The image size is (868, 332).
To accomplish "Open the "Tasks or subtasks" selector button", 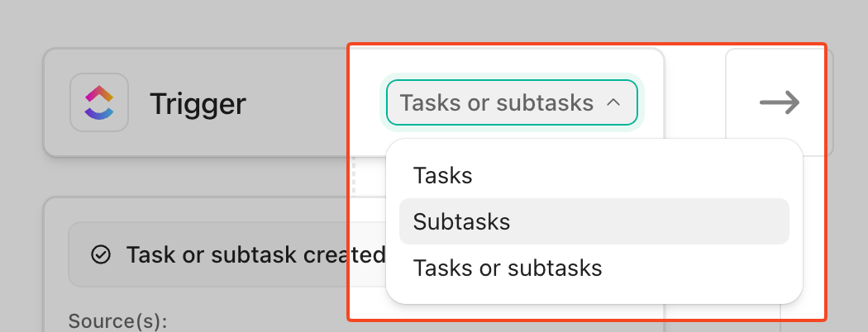I will click(x=511, y=102).
